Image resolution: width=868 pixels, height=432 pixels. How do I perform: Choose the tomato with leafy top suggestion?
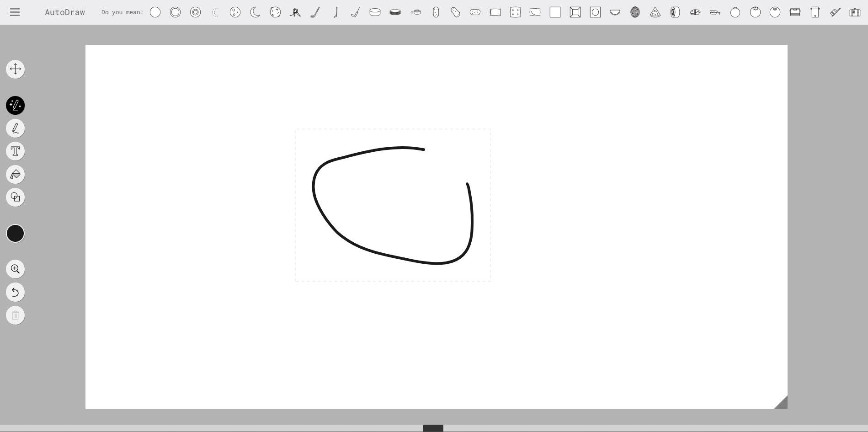755,12
